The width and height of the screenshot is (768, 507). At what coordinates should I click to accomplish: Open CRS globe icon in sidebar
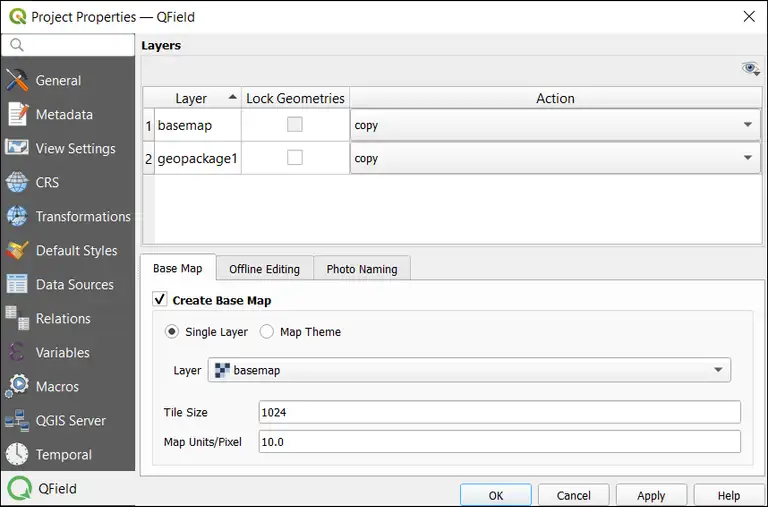point(17,182)
